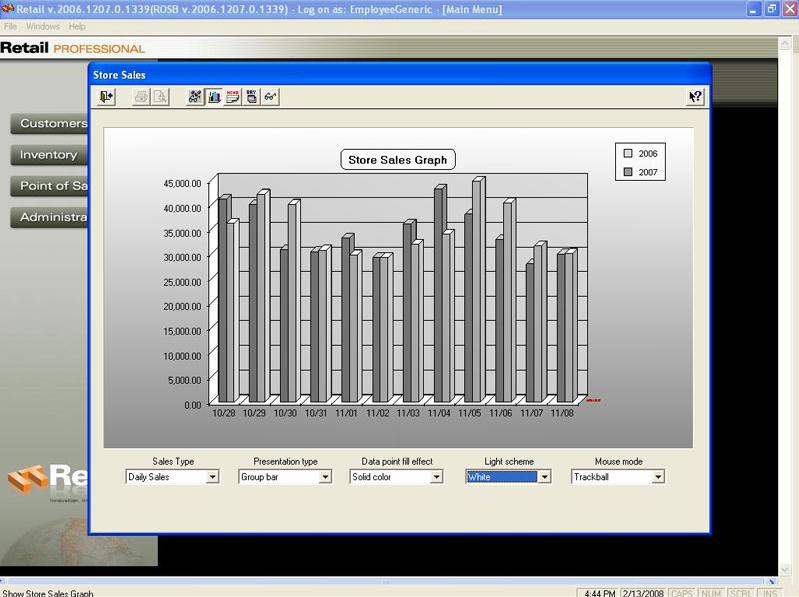Open the File menu
The image size is (799, 597).
[x=11, y=26]
